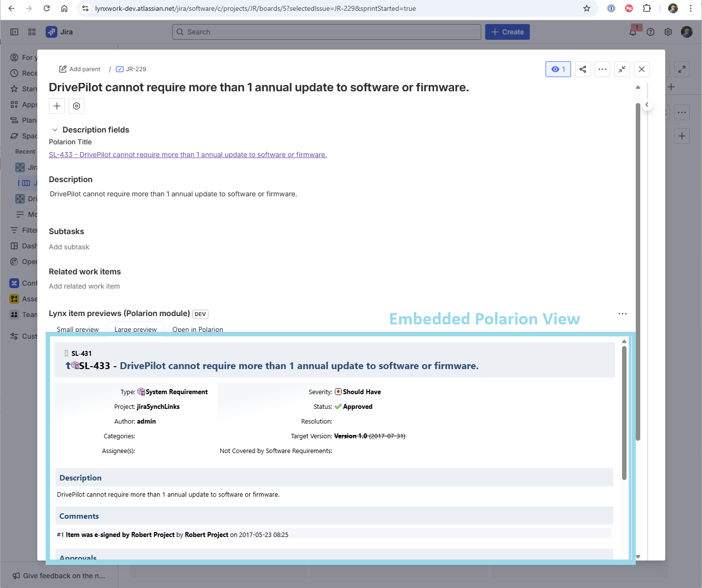Click the configure fields gear under the title
The width and height of the screenshot is (702, 588).
pyautogui.click(x=76, y=106)
